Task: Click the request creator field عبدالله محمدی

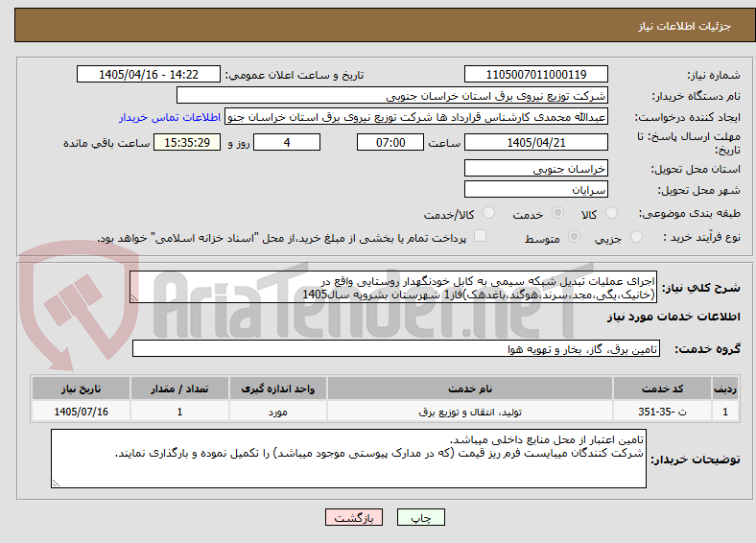Action: pos(416,117)
